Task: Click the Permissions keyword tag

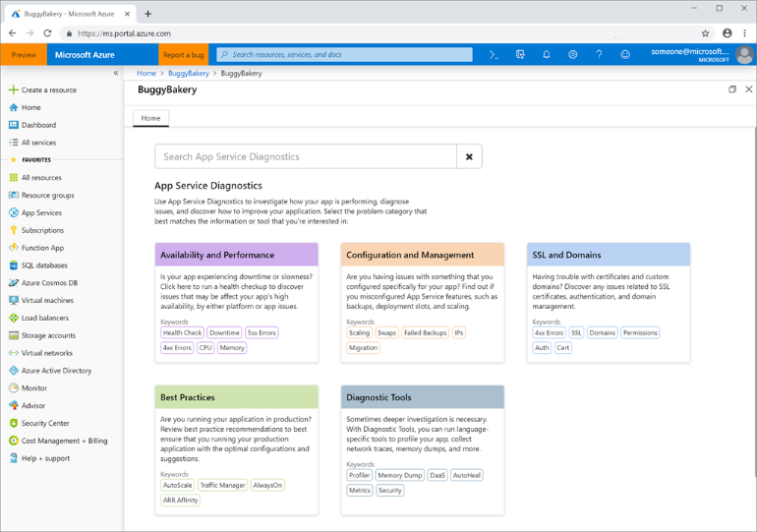Action: pos(640,332)
